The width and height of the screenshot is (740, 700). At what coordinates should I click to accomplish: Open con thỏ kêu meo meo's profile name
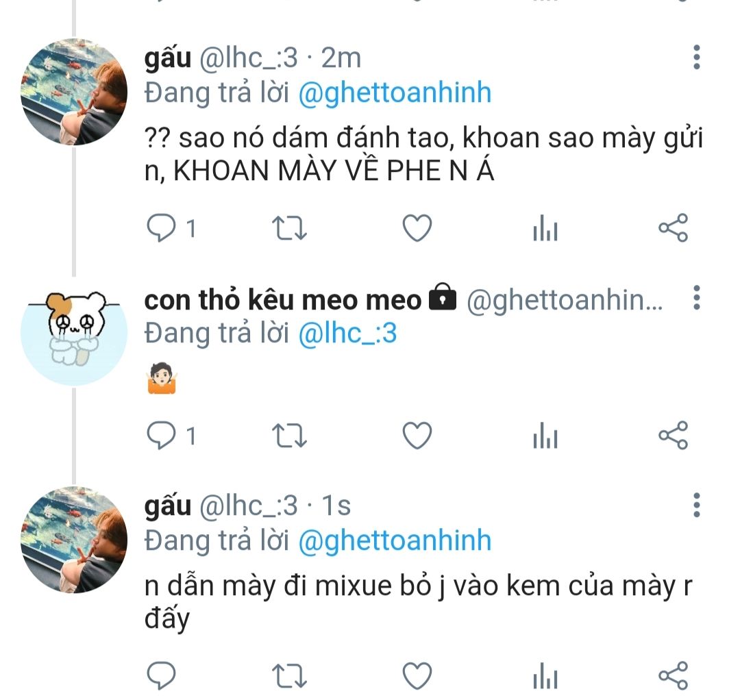pos(282,300)
